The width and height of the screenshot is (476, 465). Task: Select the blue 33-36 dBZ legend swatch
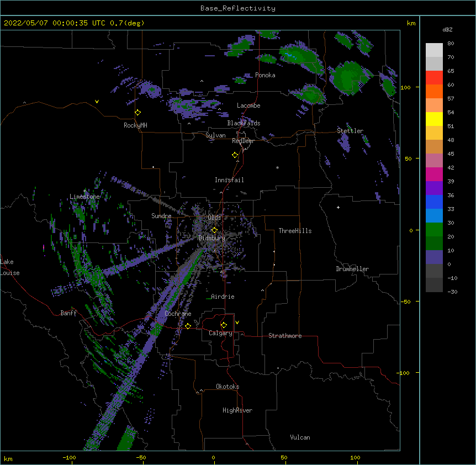tap(434, 202)
